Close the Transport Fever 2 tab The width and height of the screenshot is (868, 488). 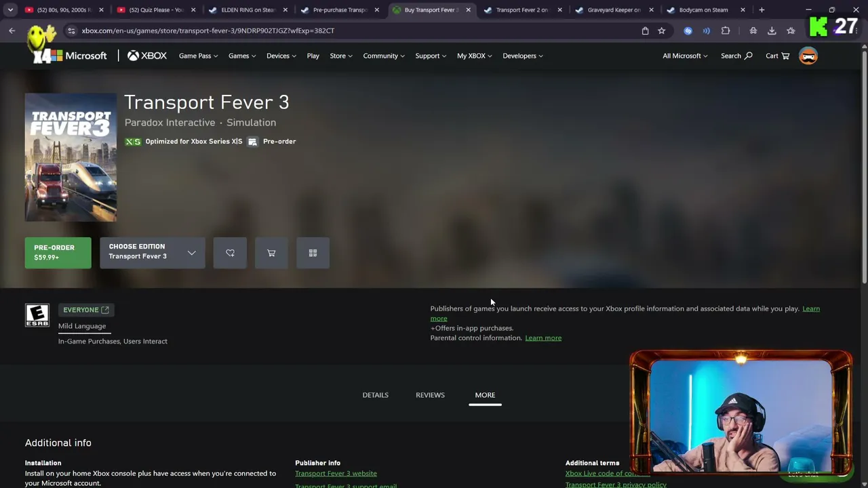[x=559, y=10]
